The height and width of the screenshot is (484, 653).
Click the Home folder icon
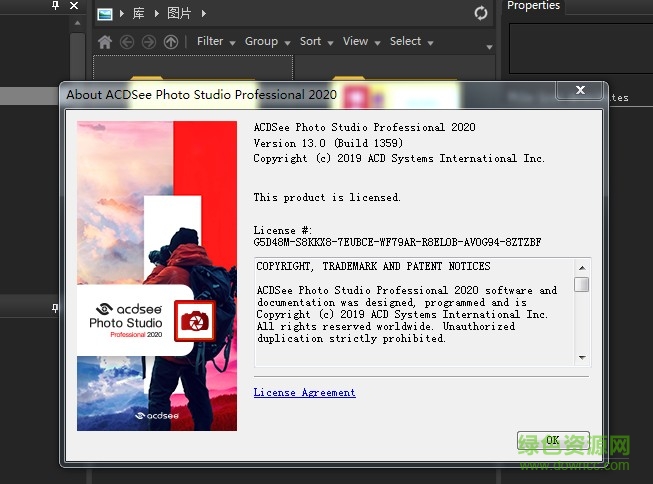click(105, 42)
